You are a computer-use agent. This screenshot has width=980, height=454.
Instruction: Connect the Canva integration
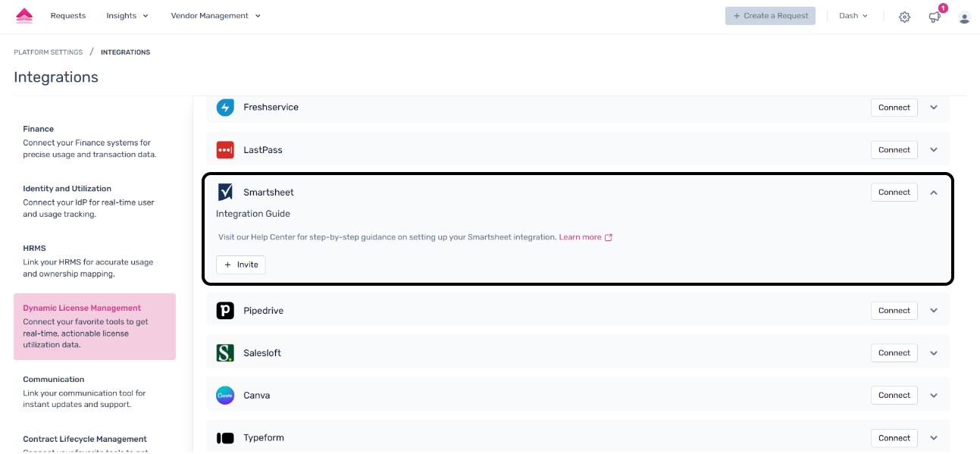pos(894,396)
